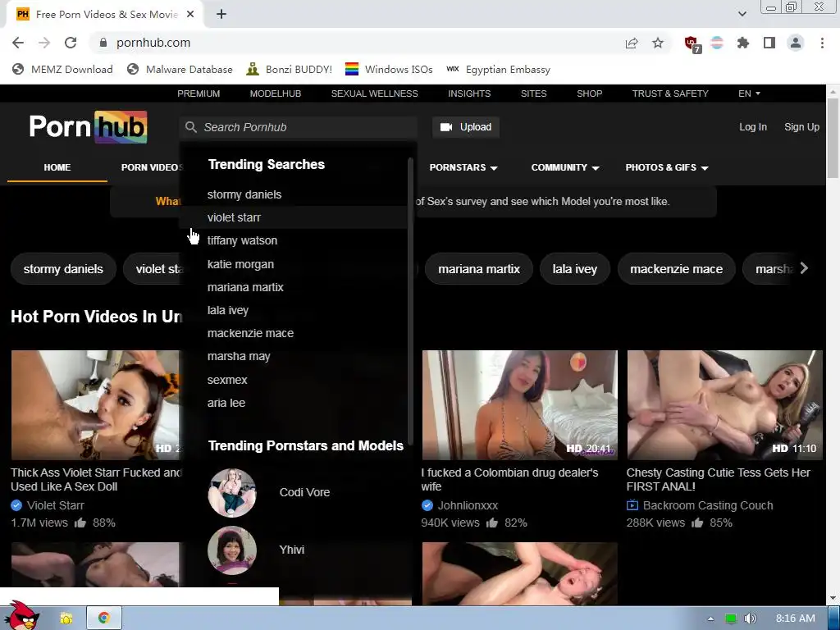Expand the EN language dropdown
The height and width of the screenshot is (630, 840).
point(749,94)
